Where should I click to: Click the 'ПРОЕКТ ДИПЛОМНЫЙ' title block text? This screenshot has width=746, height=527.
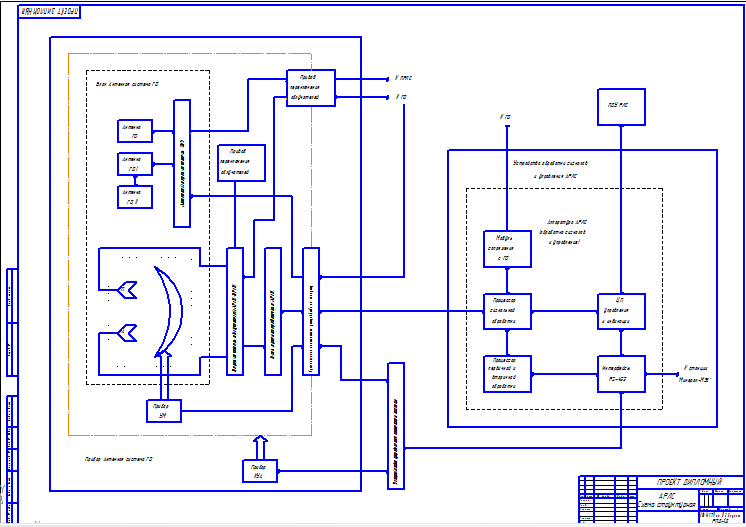(690, 482)
